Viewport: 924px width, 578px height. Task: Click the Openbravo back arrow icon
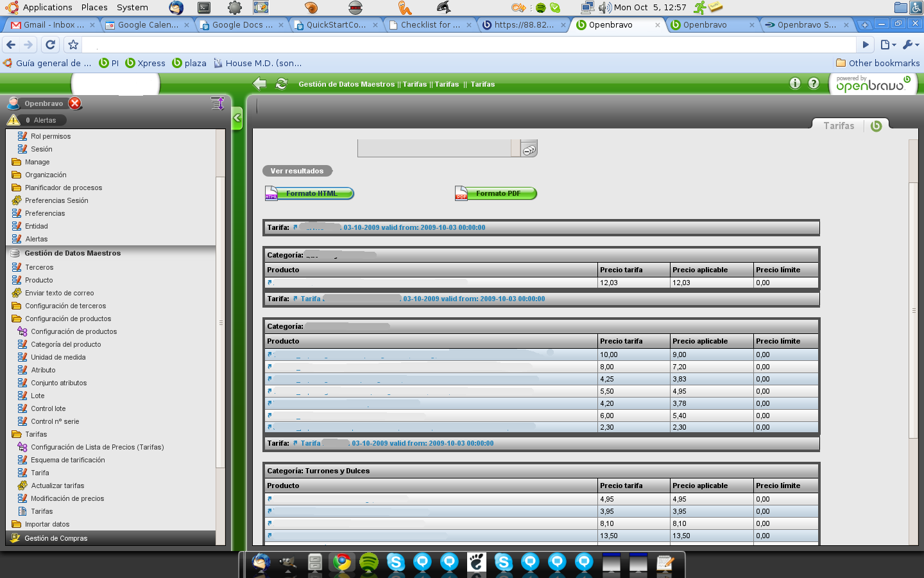(259, 83)
